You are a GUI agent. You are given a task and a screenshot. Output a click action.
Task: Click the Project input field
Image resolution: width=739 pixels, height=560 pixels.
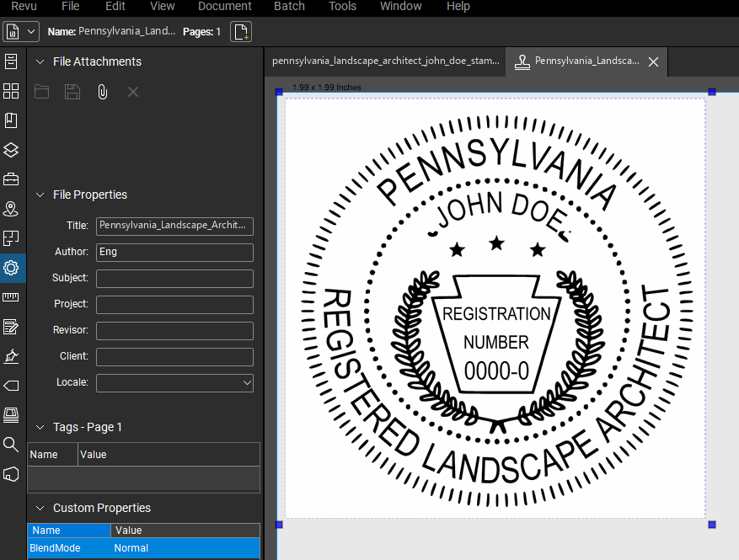tap(175, 305)
